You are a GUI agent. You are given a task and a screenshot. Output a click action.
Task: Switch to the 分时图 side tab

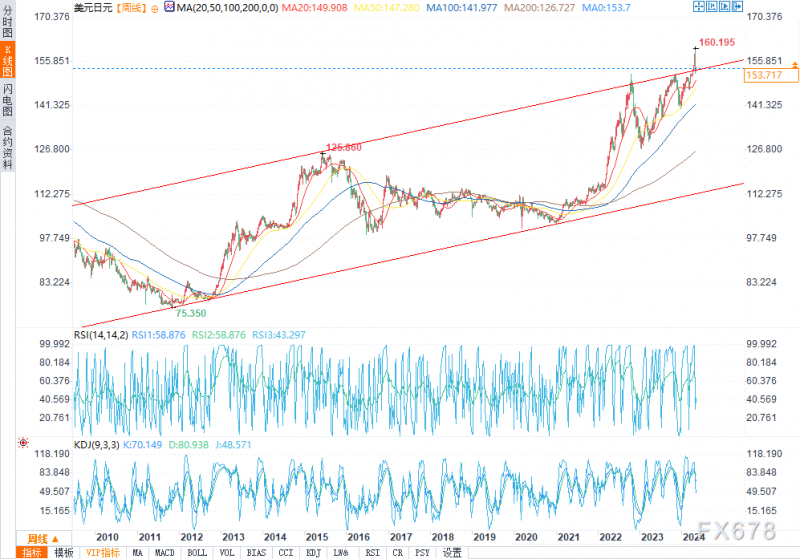point(8,21)
